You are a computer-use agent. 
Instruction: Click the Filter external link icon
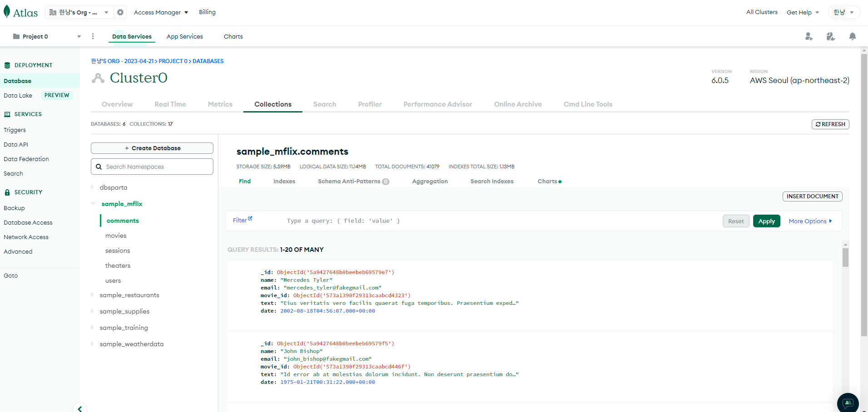click(250, 218)
